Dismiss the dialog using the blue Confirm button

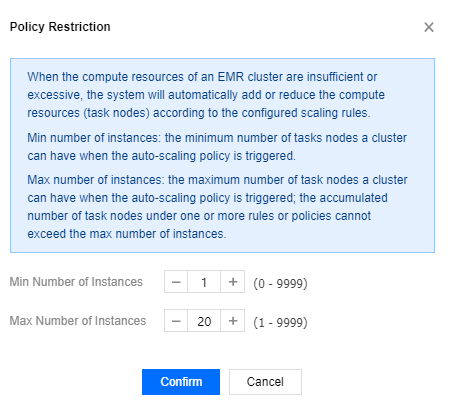(x=181, y=382)
